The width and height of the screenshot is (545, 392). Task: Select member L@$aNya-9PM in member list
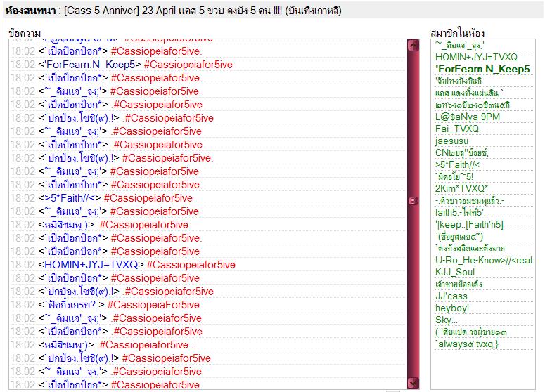468,117
